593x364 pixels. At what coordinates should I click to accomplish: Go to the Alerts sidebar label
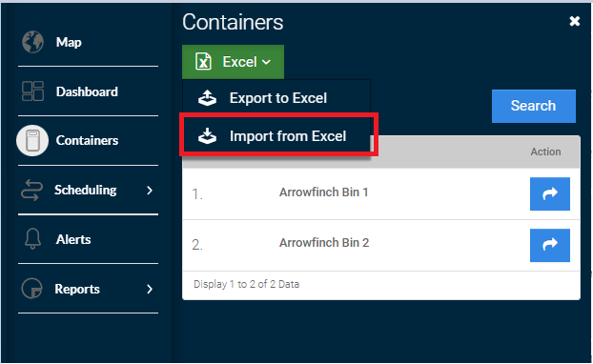73,239
